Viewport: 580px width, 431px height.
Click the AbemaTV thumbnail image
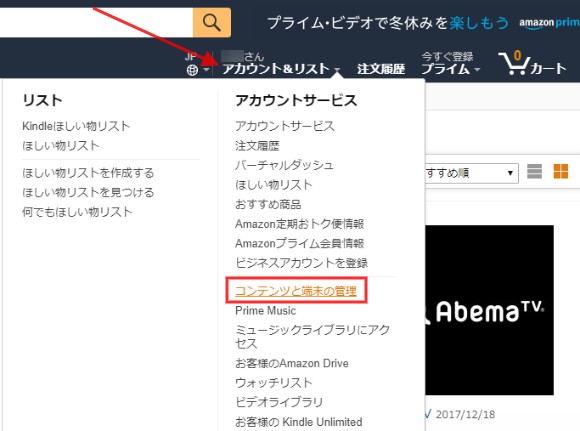[x=489, y=310]
